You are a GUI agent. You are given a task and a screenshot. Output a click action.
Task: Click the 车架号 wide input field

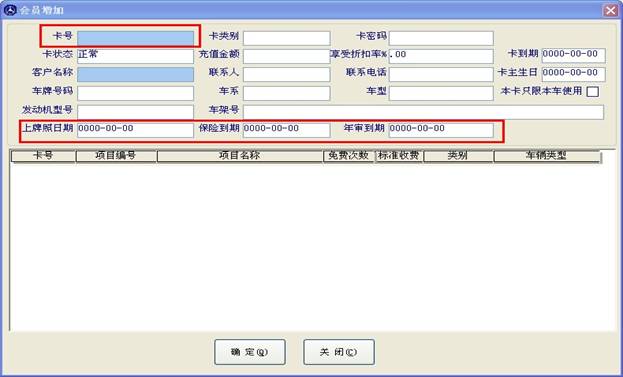(423, 112)
